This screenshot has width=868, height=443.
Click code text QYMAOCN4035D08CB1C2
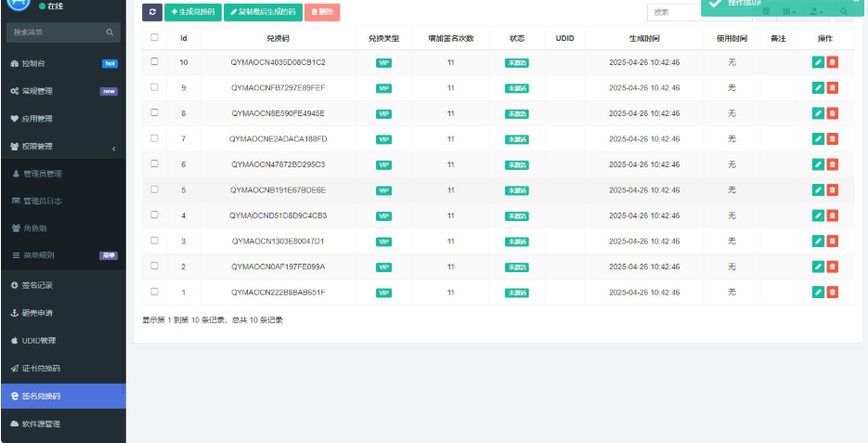tap(278, 62)
